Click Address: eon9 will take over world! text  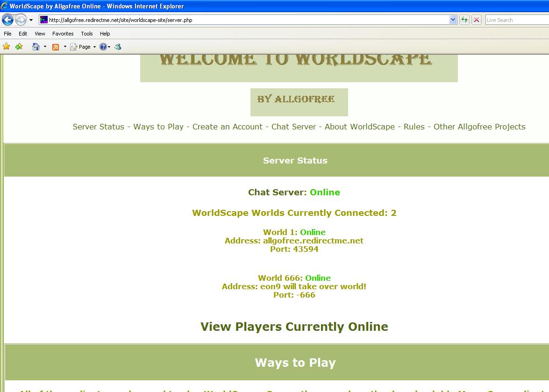(x=294, y=286)
